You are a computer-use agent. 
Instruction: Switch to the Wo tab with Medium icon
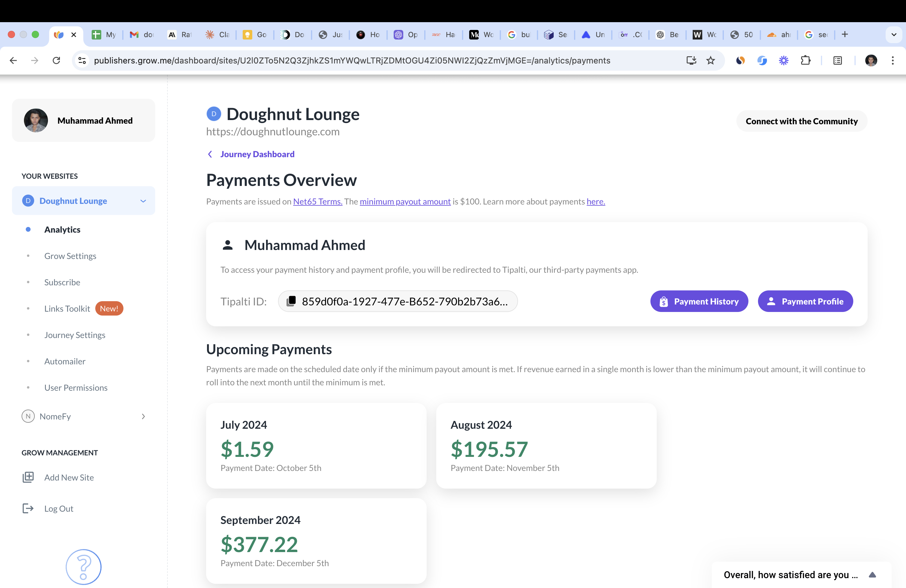point(481,35)
